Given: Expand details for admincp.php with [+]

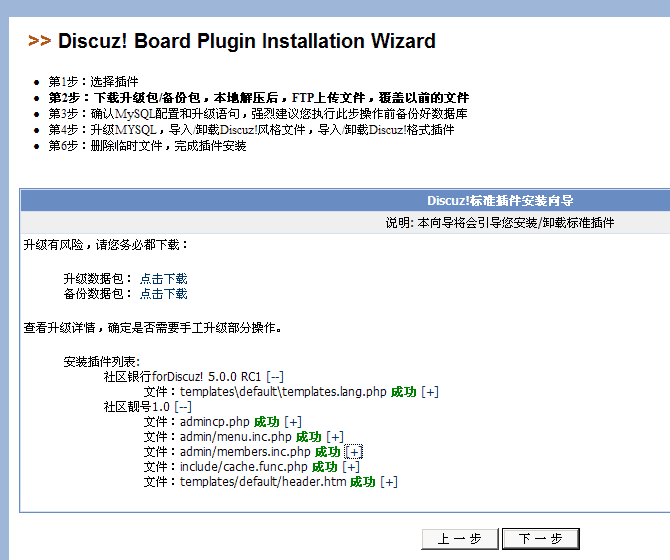Looking at the screenshot, I should pos(293,422).
